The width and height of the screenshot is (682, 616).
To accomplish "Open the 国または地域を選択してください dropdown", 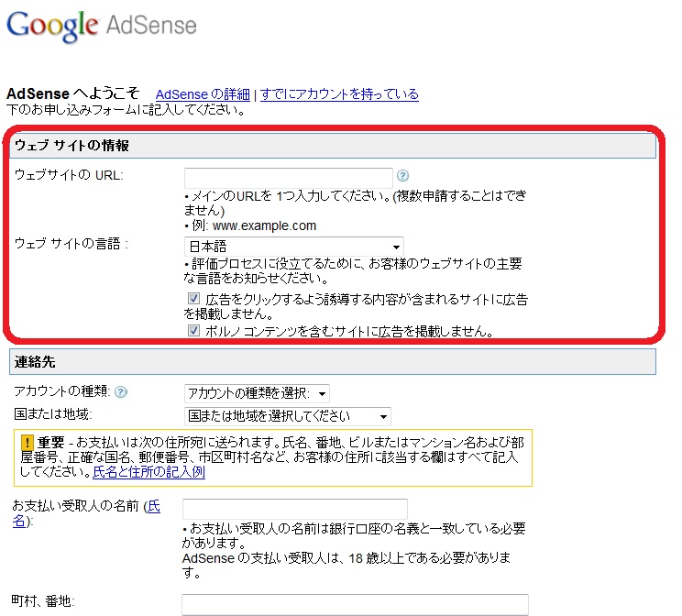I will coord(288,415).
